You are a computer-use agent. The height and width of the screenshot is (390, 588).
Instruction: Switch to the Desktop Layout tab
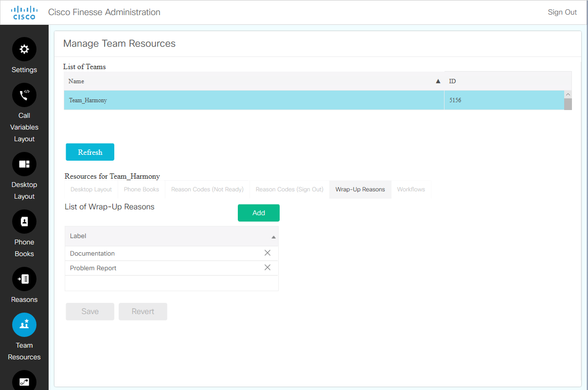[91, 189]
